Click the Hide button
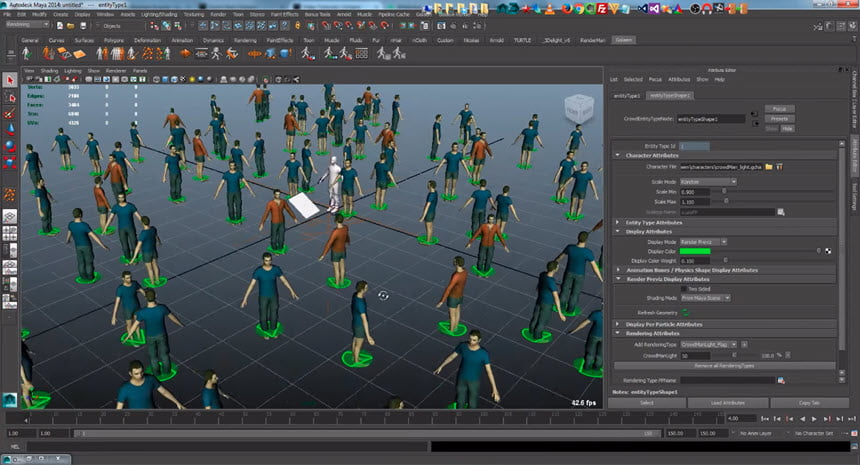Viewport: 860px width, 465px height. [787, 128]
